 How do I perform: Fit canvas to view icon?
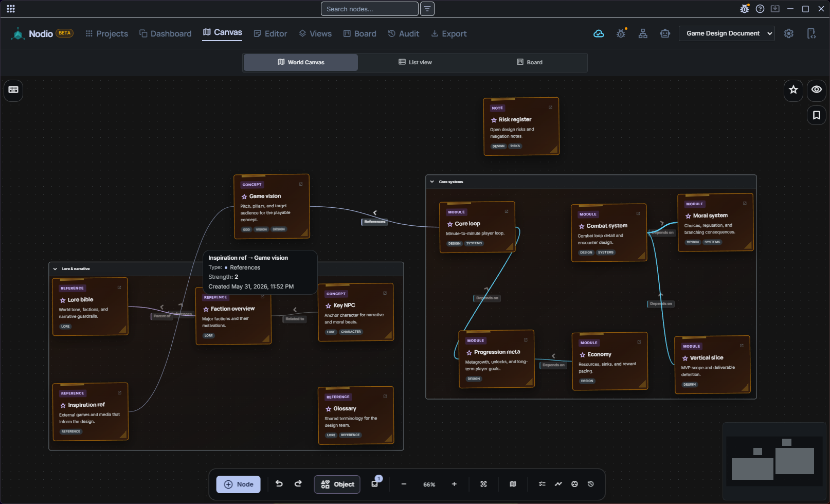click(x=483, y=484)
